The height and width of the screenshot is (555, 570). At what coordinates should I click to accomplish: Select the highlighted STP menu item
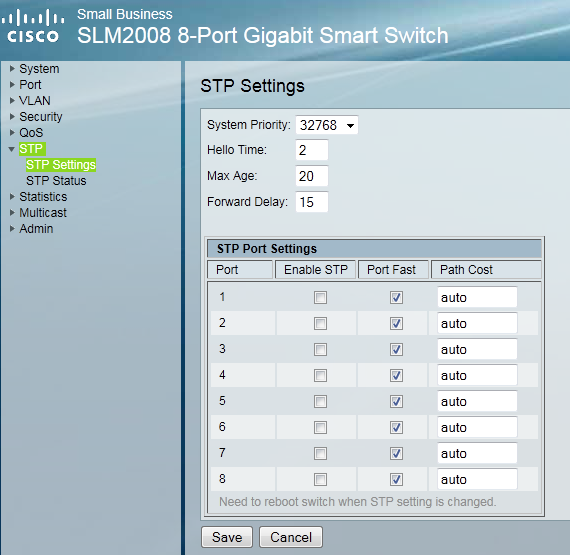click(x=32, y=149)
